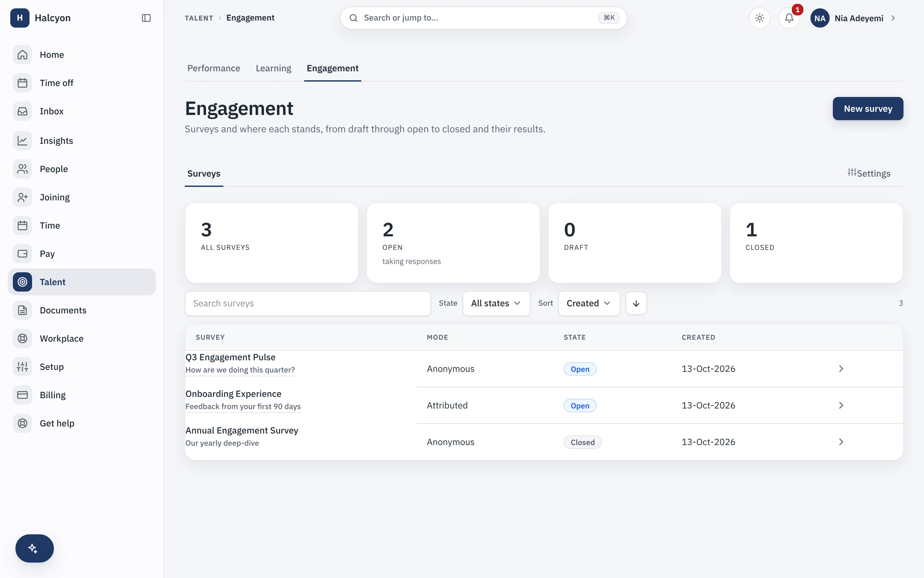Open the Home sidebar icon

pyautogui.click(x=22, y=55)
